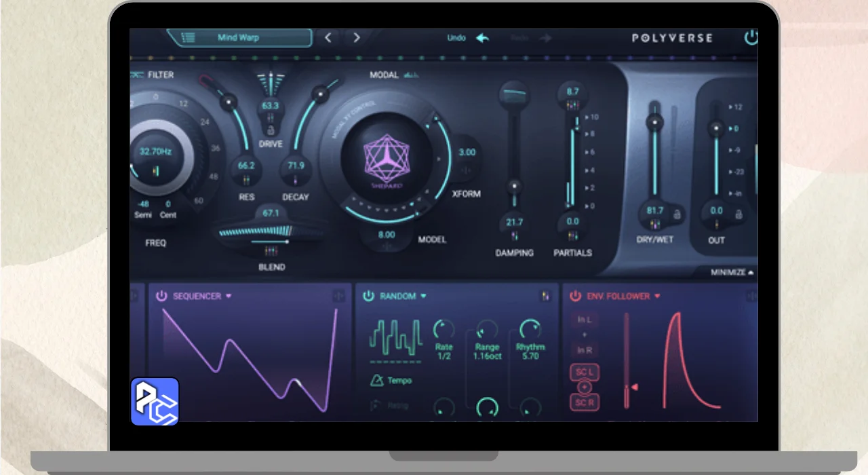The image size is (868, 475).
Task: Disable the Sequencer power toggle
Action: (161, 296)
